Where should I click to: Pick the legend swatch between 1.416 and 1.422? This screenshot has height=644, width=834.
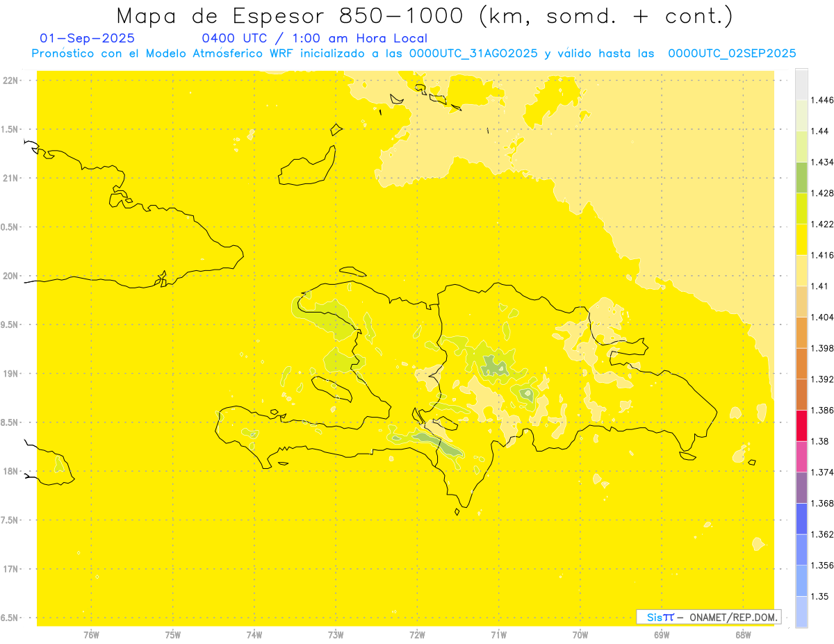click(801, 240)
